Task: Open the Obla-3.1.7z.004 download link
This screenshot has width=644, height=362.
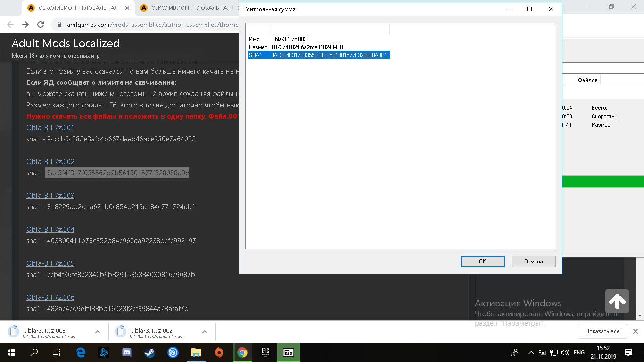Action: pos(50,230)
